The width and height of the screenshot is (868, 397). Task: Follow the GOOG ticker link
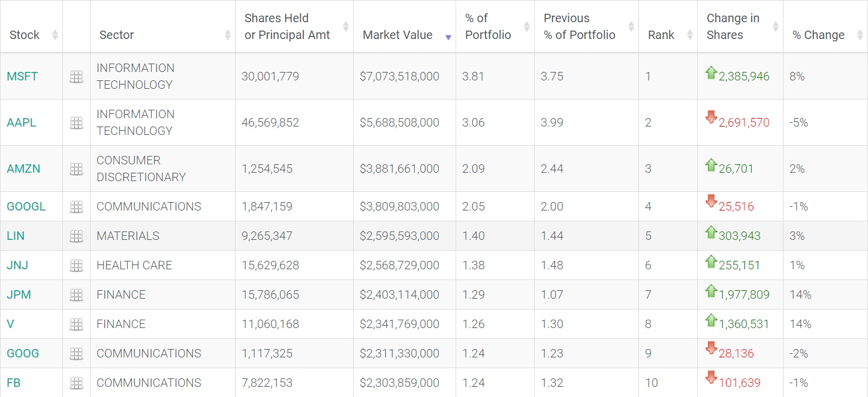coord(23,354)
